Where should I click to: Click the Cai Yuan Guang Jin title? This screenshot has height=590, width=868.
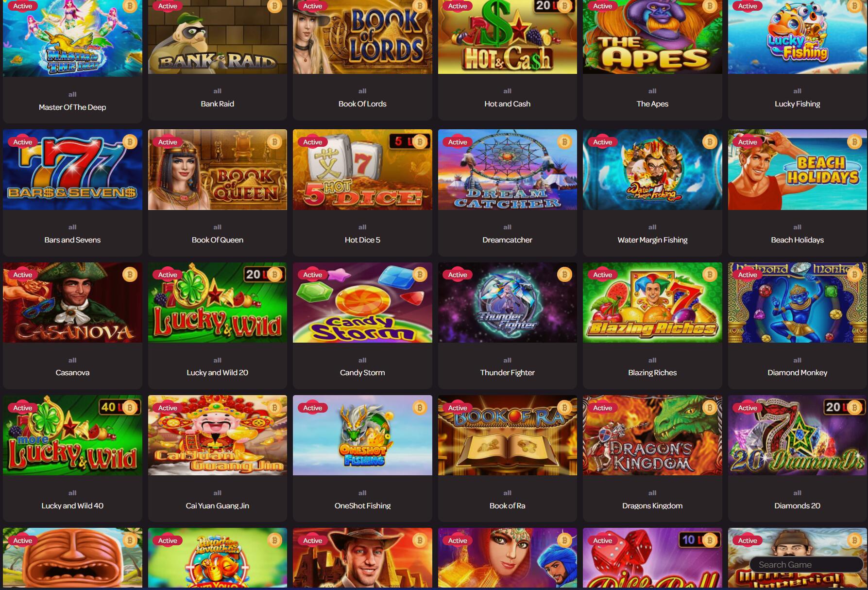point(217,505)
